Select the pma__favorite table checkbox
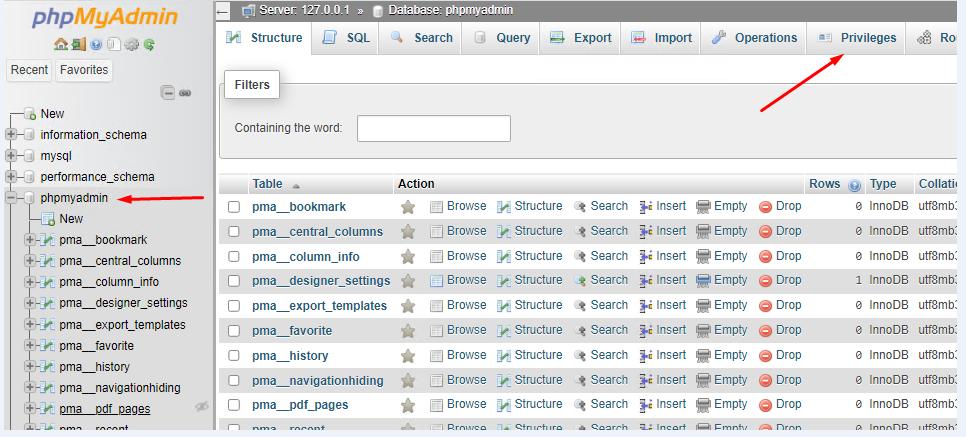 tap(234, 331)
